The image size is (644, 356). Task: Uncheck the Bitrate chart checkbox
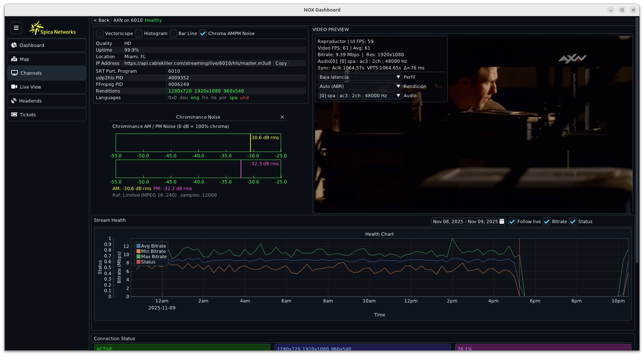click(x=547, y=221)
